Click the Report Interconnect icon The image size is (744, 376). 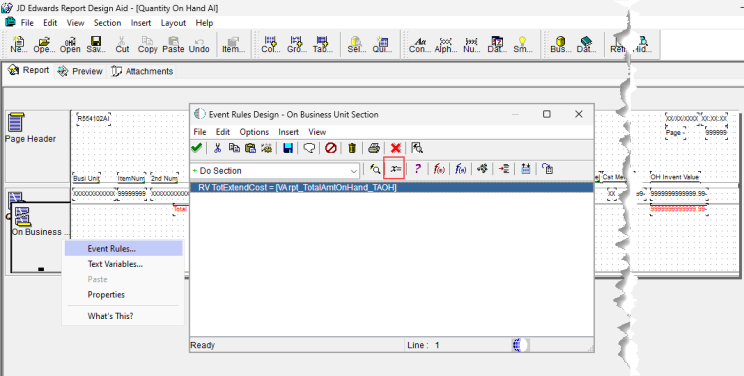[x=483, y=169]
